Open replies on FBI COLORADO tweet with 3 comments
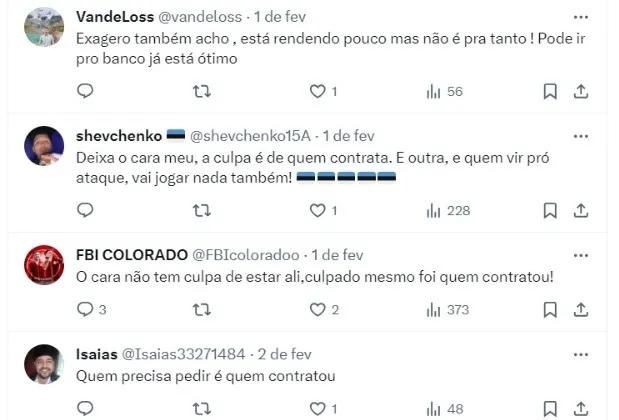Screen dimensions: 619x420 [x=92, y=309]
